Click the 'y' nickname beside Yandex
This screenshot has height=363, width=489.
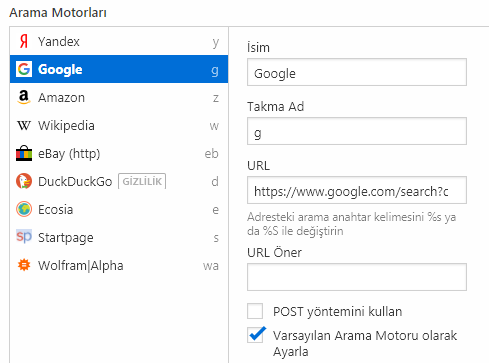pos(216,43)
